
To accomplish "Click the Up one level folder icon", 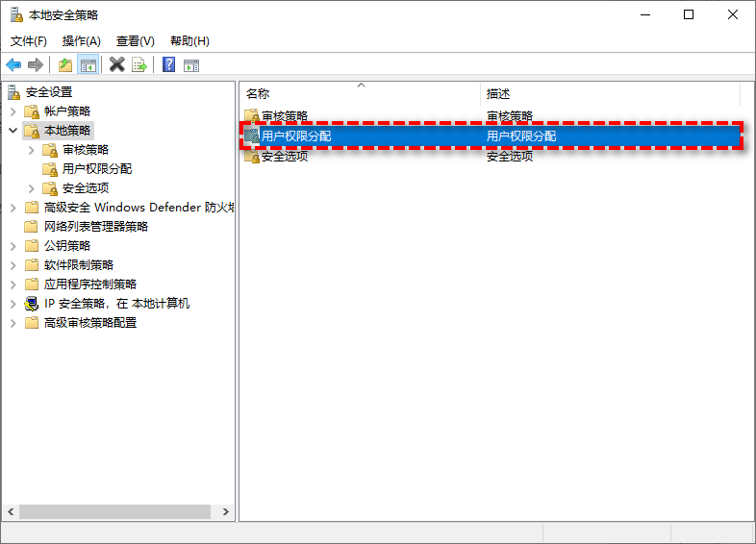I will pyautogui.click(x=65, y=64).
